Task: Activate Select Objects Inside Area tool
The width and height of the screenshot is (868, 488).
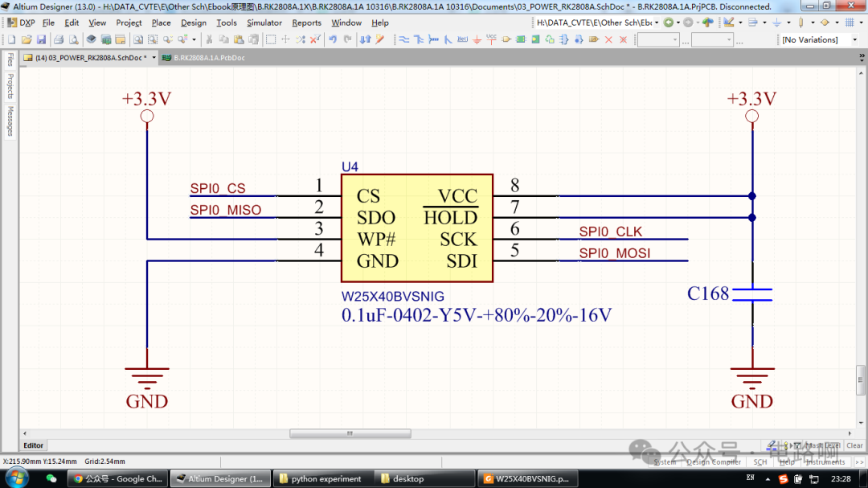Action: coord(271,40)
